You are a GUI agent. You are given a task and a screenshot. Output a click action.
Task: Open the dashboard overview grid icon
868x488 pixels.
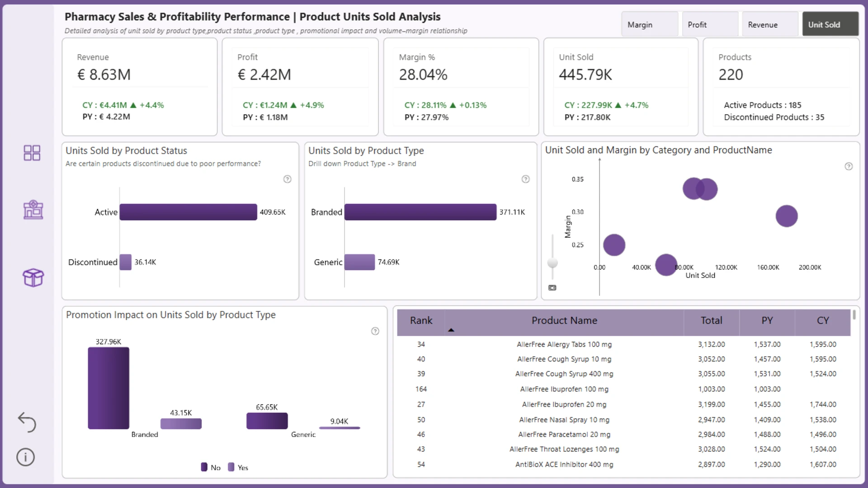click(x=32, y=153)
